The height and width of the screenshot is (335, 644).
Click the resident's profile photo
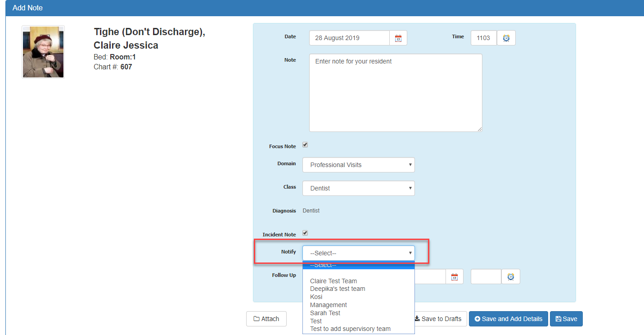point(43,52)
